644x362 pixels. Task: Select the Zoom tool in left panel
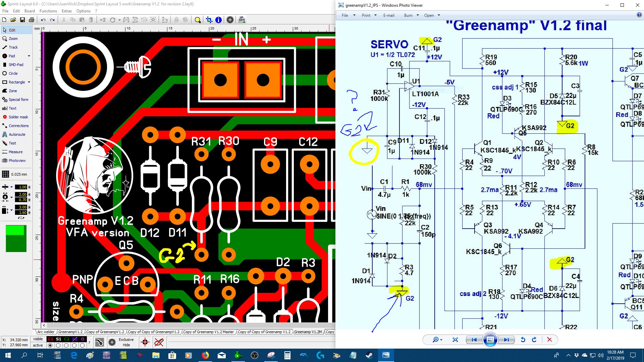click(x=16, y=39)
